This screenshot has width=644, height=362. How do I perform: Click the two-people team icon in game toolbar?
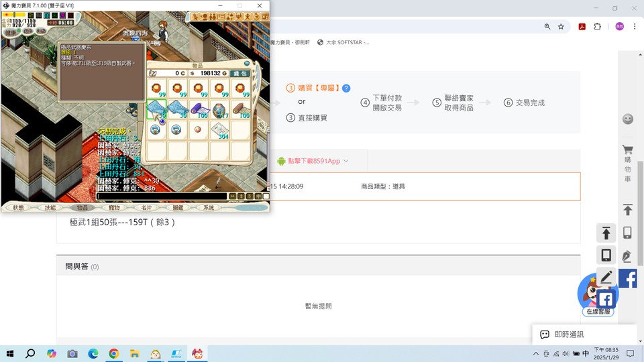[x=213, y=17]
